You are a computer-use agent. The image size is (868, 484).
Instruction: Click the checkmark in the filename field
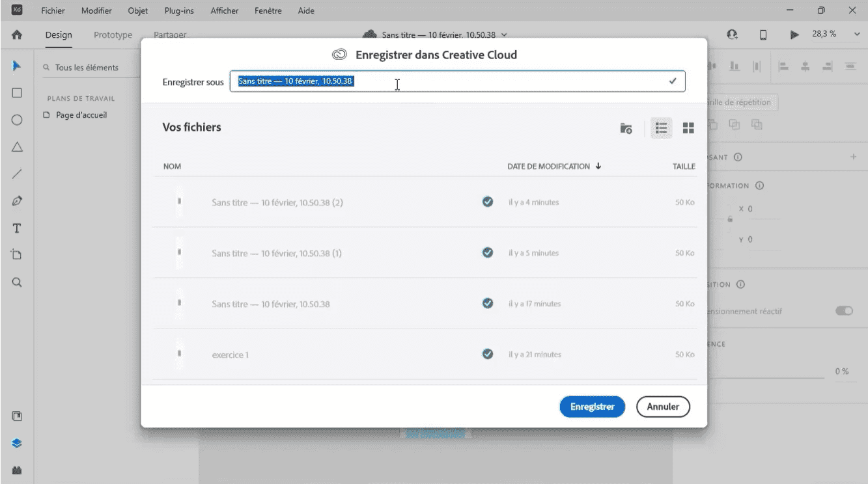coord(673,81)
